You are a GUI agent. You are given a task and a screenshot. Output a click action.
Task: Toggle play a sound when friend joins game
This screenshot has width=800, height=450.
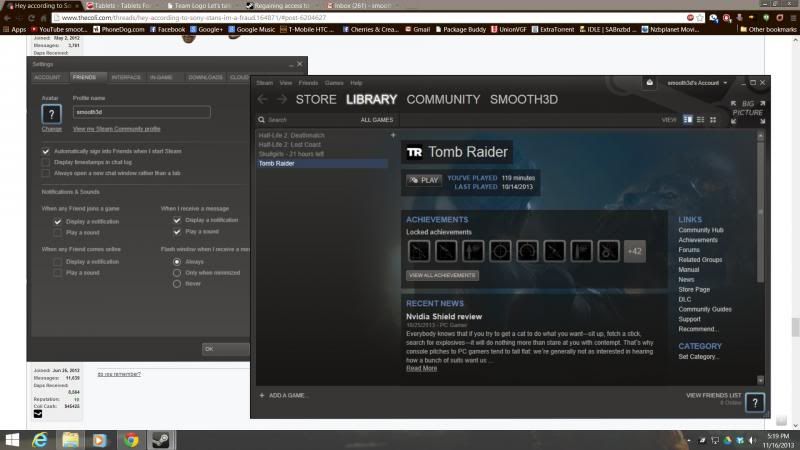tap(58, 233)
